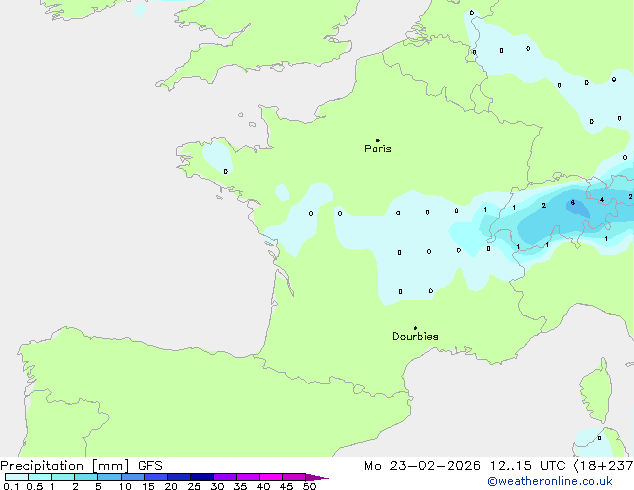This screenshot has width=634, height=490.
Task: Pick the 0.1–0.5 mm legend swatch
Action: pyautogui.click(x=17, y=477)
